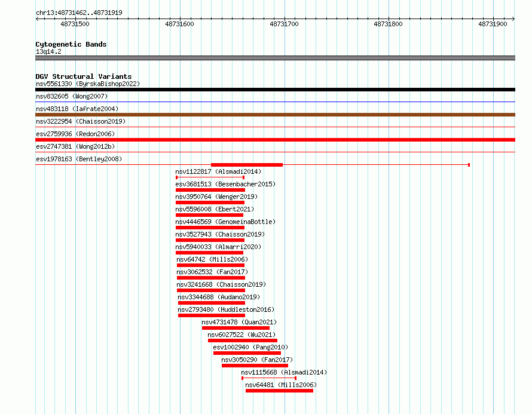Select the red bar under nsv3050290
This screenshot has height=414, width=532.
point(255,366)
